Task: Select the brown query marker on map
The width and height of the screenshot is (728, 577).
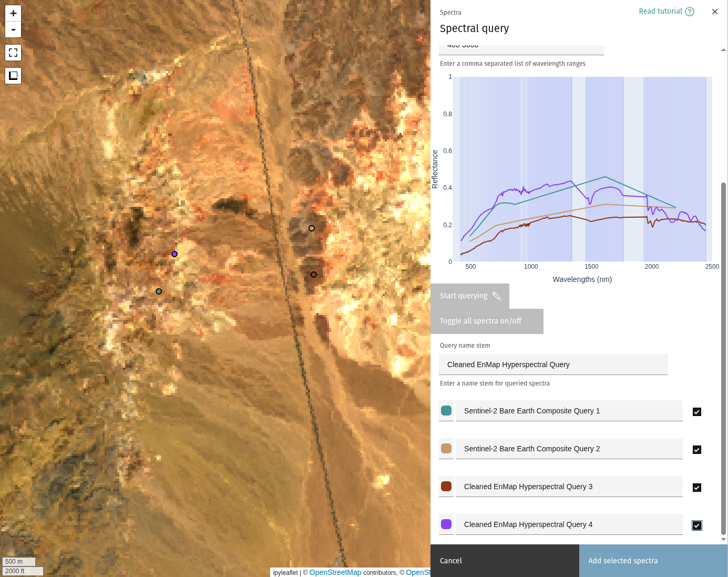Action: pos(314,275)
